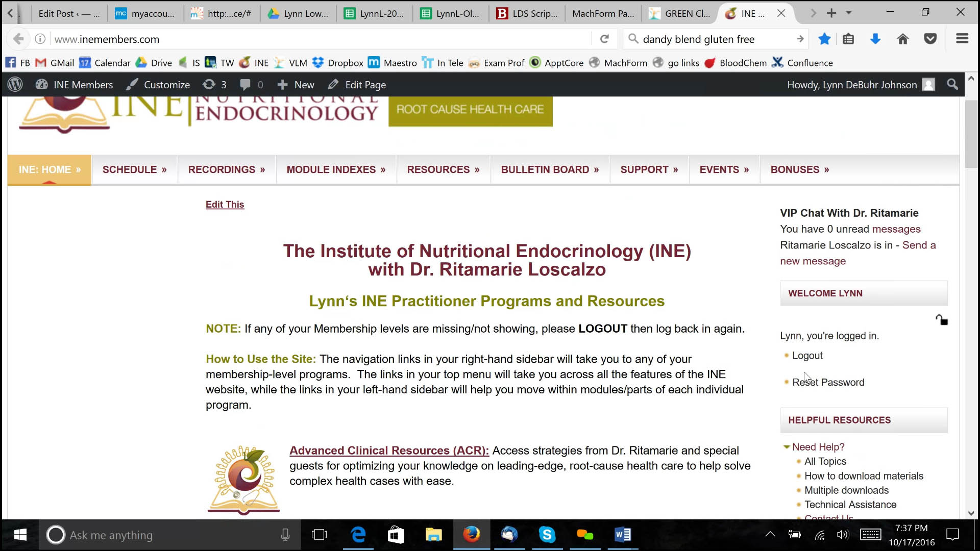Switch to the GREEN Cl... browser tab
This screenshot has height=551, width=980.
(x=680, y=14)
